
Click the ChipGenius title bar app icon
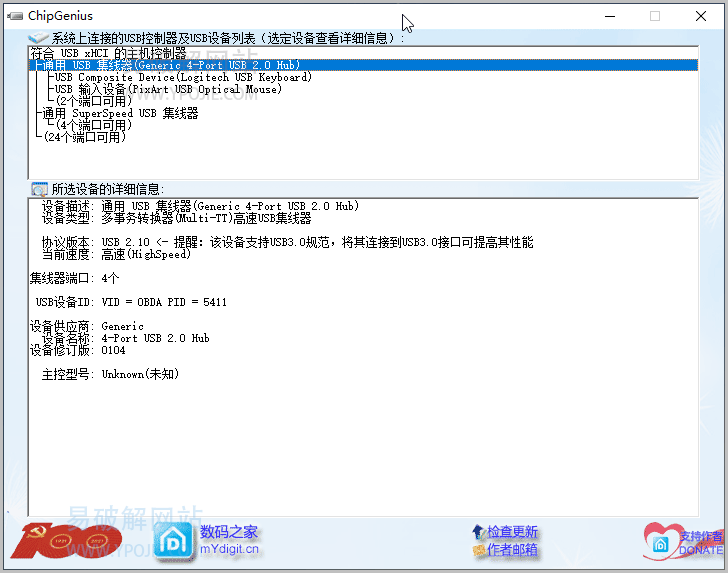pos(15,16)
